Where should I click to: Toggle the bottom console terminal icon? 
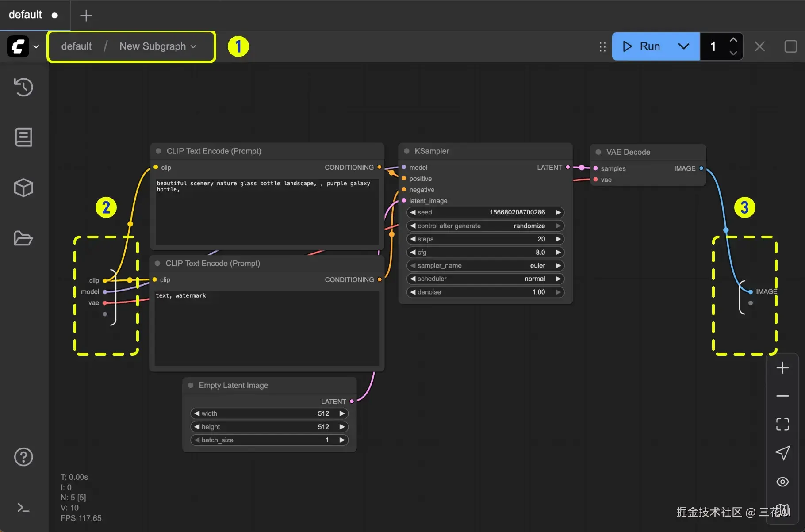point(23,508)
